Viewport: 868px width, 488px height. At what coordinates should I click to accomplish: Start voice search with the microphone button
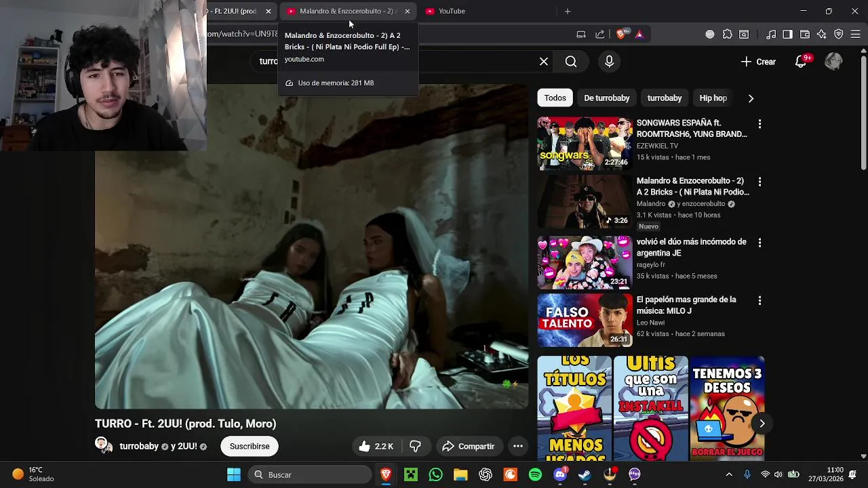click(x=609, y=62)
